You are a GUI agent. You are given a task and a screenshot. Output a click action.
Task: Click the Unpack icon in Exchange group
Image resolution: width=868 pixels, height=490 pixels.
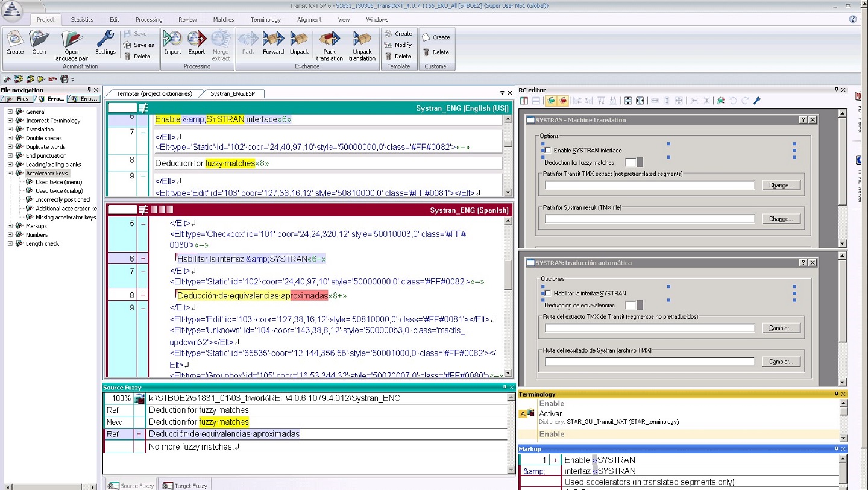299,39
